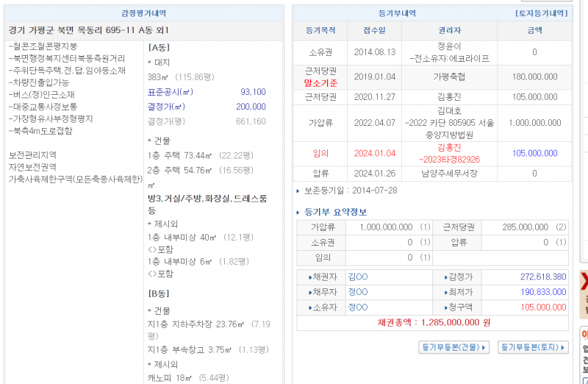The width and height of the screenshot is (588, 384).
Task: Click the 등기부 요약정보 section heading
Action: (x=336, y=212)
